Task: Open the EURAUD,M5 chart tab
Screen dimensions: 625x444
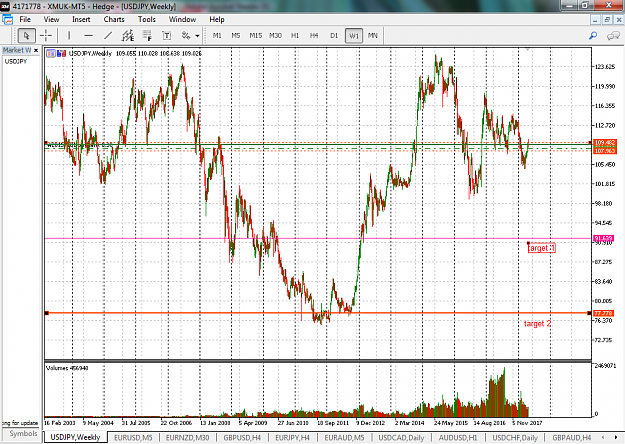Action: click(344, 438)
